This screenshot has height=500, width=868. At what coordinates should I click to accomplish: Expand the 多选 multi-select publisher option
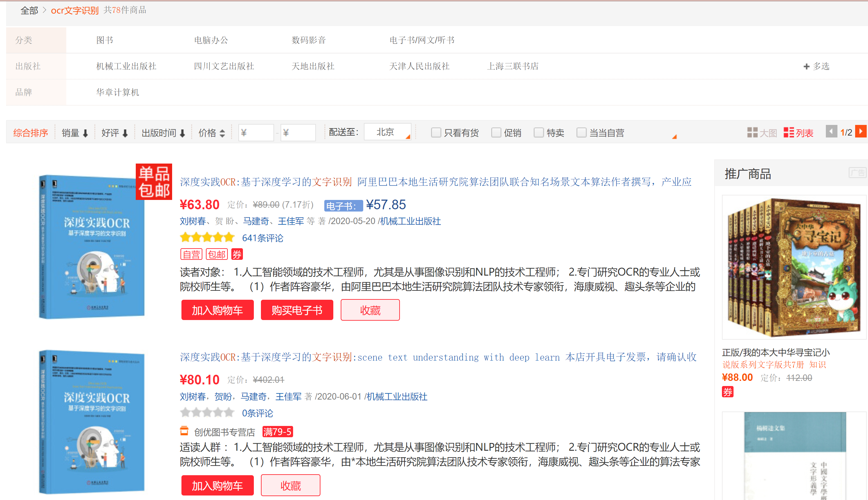point(816,66)
